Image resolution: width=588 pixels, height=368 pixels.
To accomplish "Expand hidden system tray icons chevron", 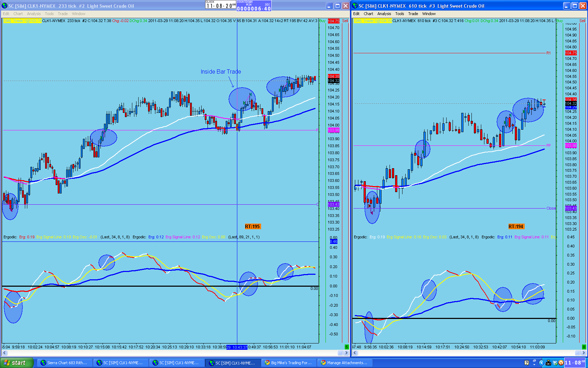I will click(x=541, y=363).
